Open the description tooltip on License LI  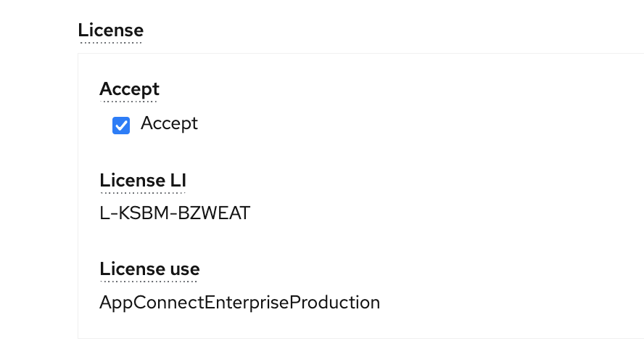coord(143,181)
